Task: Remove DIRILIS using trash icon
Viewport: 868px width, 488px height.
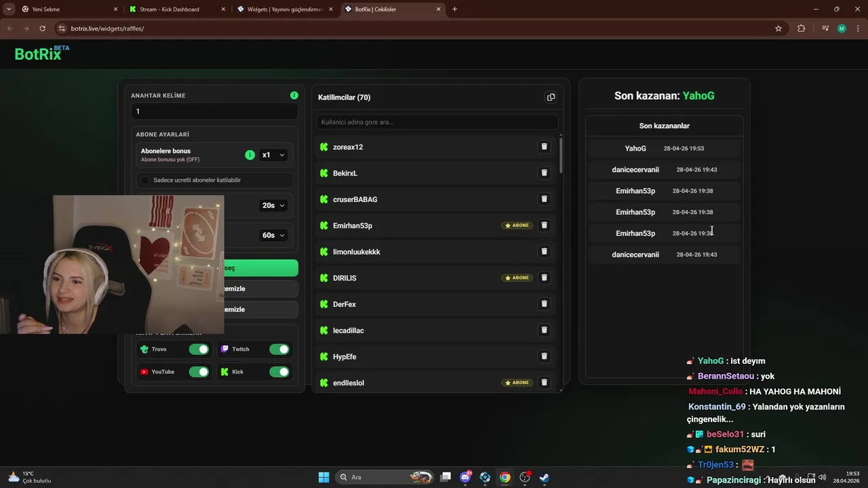Action: click(544, 278)
